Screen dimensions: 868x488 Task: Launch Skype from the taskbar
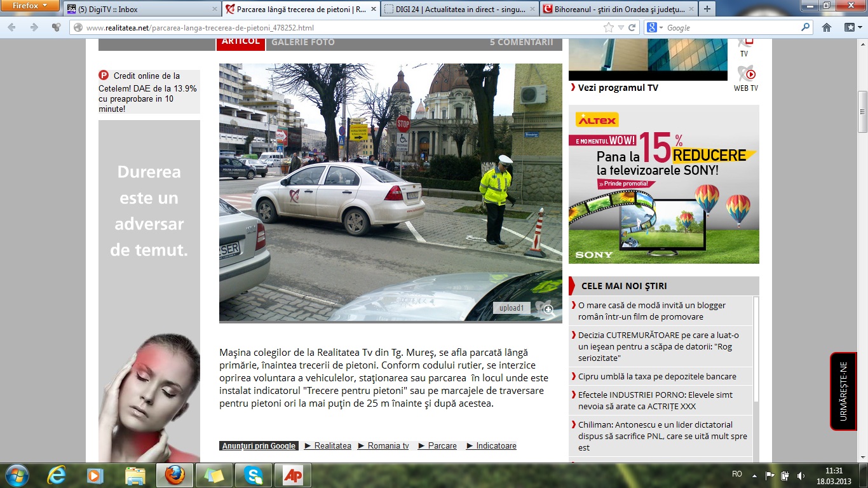(254, 475)
